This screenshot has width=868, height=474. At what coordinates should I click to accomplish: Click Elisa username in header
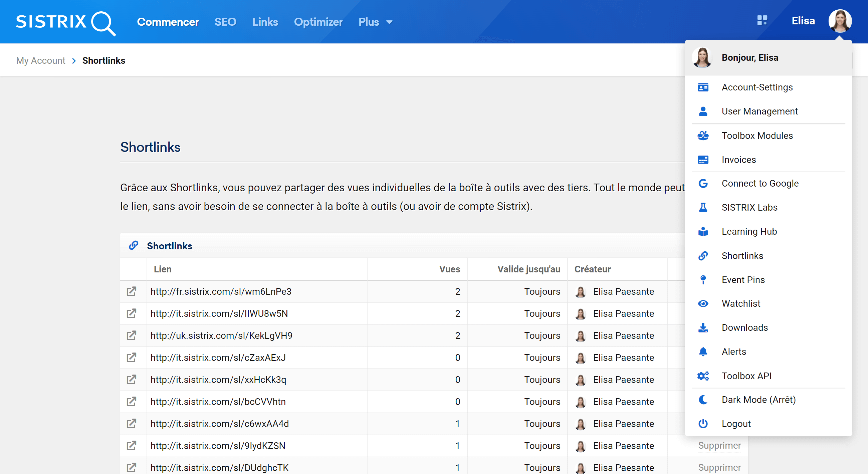(803, 21)
